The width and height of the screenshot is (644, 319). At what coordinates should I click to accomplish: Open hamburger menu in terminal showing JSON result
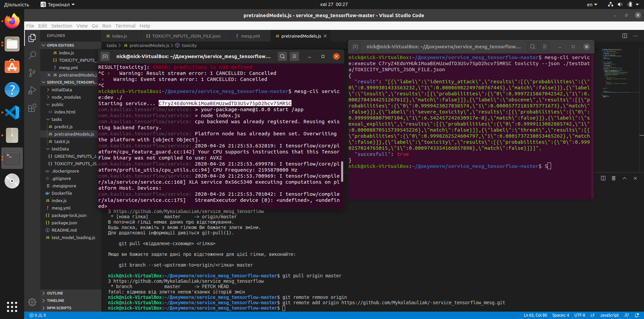[545, 47]
